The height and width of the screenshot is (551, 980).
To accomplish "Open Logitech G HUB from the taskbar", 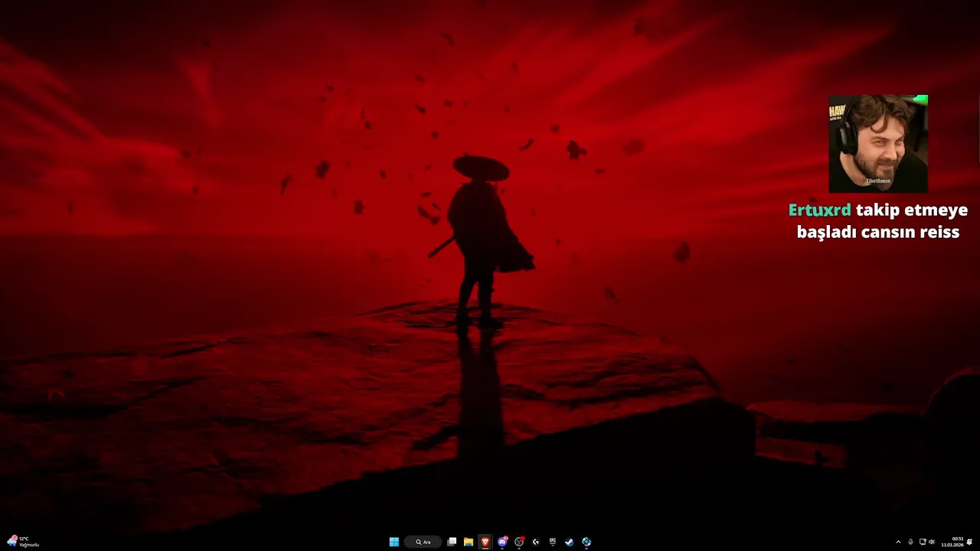I will 536,542.
